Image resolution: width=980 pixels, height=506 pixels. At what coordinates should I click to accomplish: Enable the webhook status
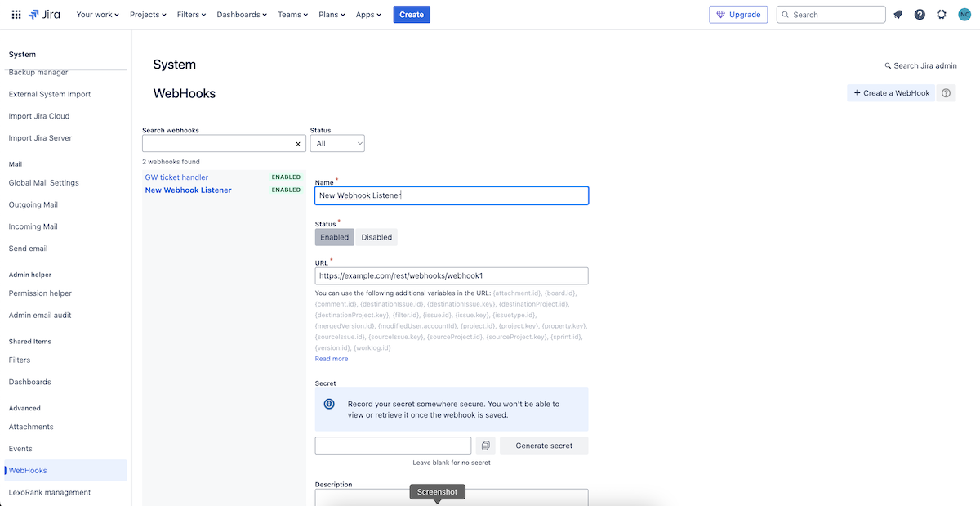(334, 236)
